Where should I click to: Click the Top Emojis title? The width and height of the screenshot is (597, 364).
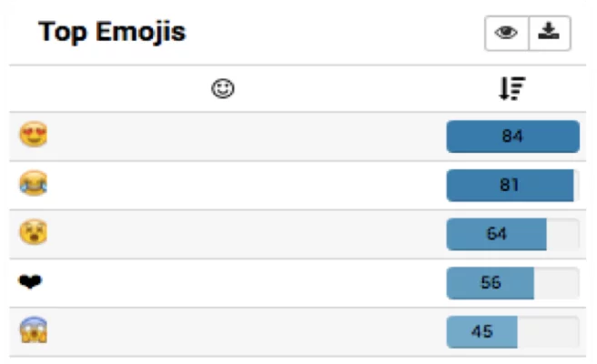tap(112, 33)
